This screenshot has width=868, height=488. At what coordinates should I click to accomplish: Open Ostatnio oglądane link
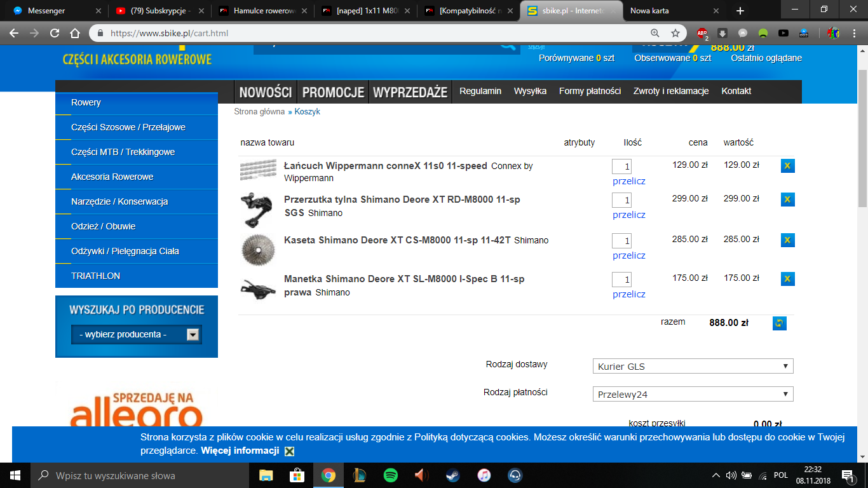point(766,58)
